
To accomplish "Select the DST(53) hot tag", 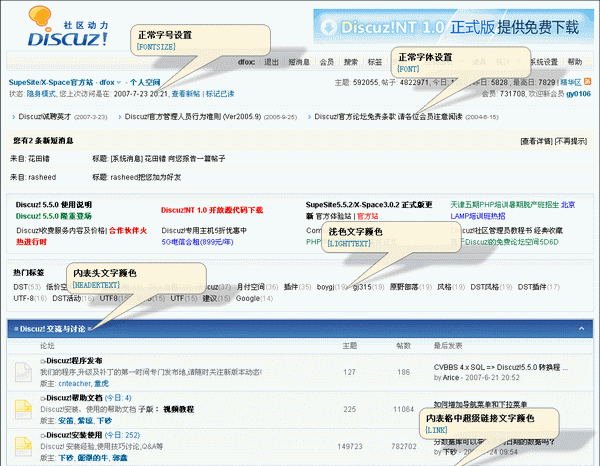I will 27,287.
